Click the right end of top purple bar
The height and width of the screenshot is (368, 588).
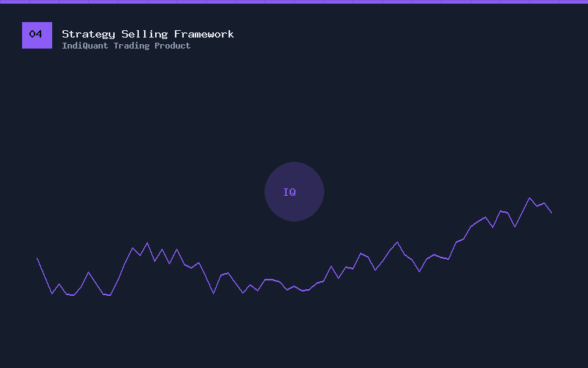(584, 1)
